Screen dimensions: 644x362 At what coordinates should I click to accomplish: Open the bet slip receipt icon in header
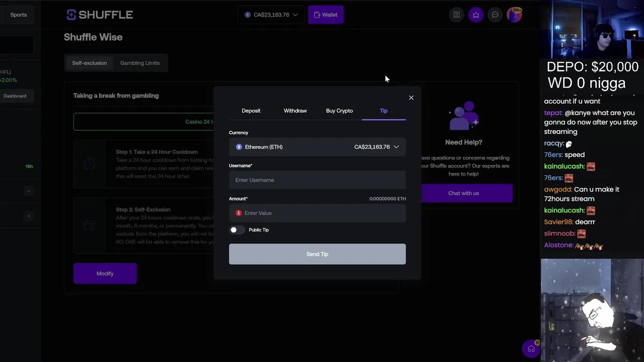click(456, 15)
